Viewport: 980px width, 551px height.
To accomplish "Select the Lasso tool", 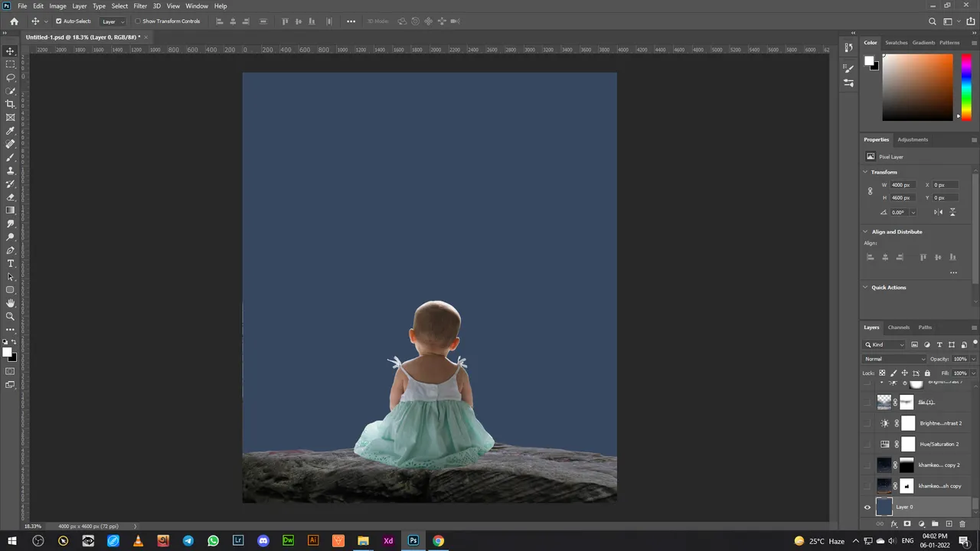I will (x=10, y=77).
